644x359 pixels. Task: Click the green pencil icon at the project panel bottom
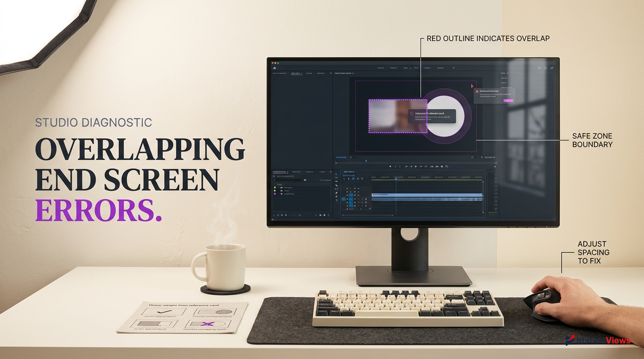274,215
